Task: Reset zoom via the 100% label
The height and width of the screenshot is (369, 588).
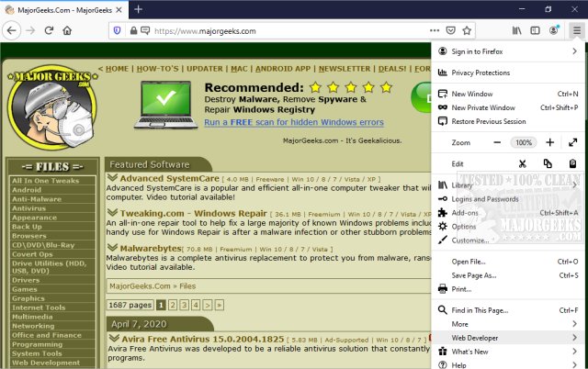Action: (x=524, y=142)
